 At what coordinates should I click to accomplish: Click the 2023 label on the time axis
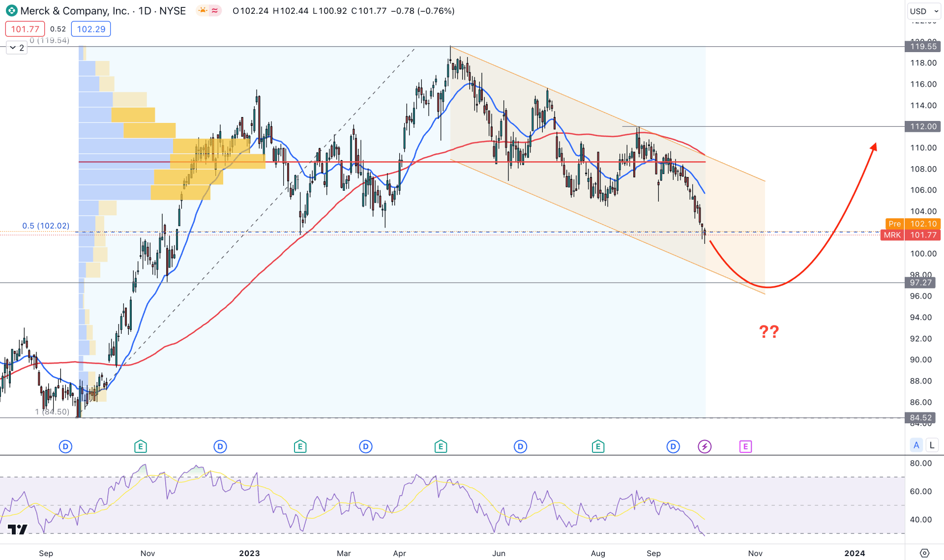pos(249,553)
